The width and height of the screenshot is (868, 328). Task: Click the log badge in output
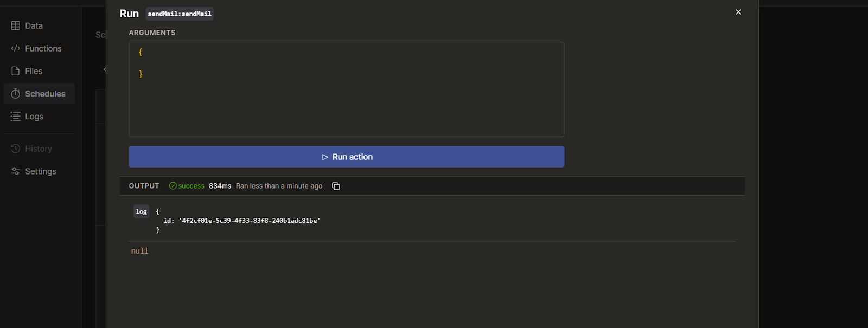click(142, 211)
